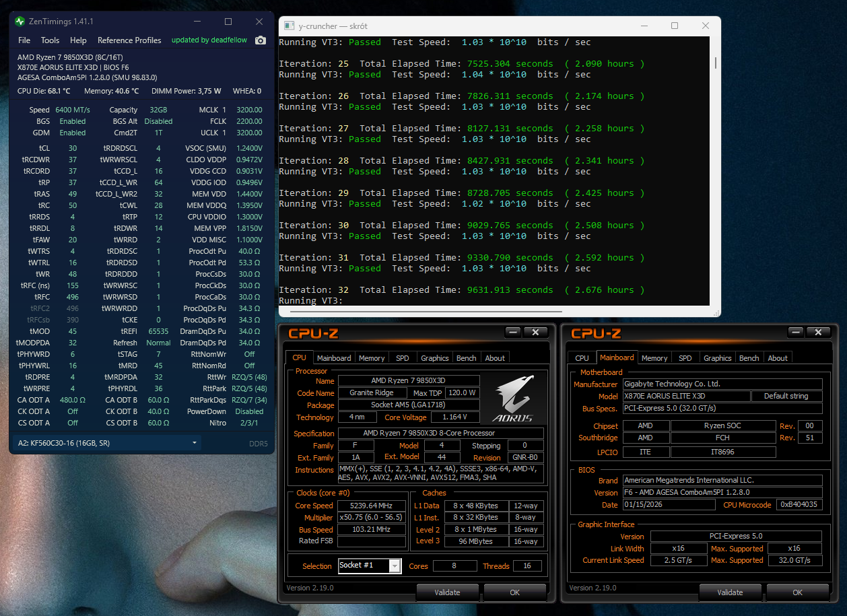Click the Model field X870E AORUS ELITE X3D
Viewport: 847px width, 616px height.
[x=686, y=396]
